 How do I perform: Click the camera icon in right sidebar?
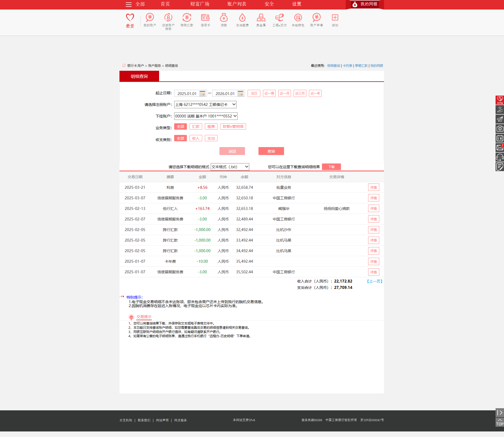click(x=500, y=129)
